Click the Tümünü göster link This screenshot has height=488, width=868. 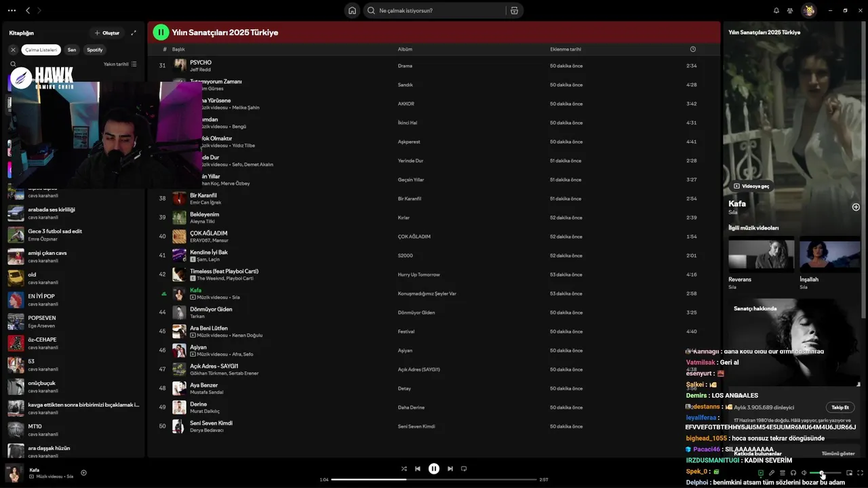[838, 453]
